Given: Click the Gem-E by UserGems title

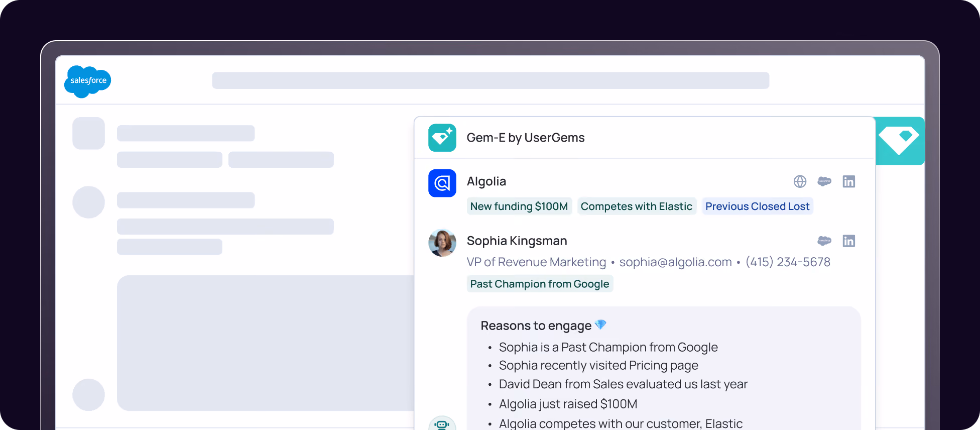Looking at the screenshot, I should click(x=526, y=138).
